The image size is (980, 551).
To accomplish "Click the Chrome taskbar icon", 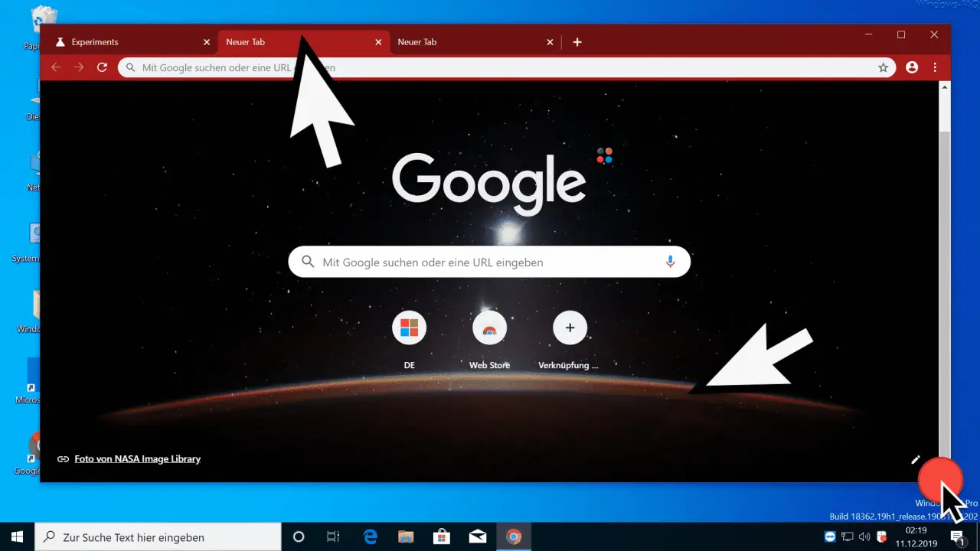I will 514,537.
